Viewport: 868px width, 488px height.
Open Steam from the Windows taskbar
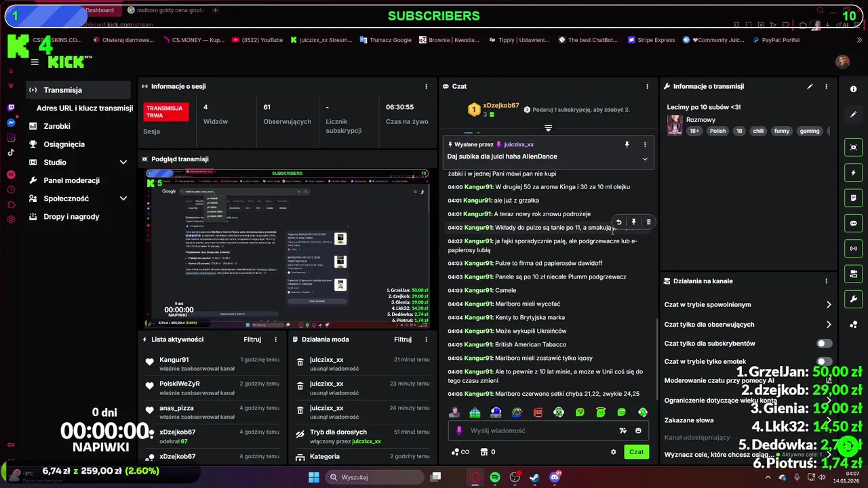coord(534,477)
